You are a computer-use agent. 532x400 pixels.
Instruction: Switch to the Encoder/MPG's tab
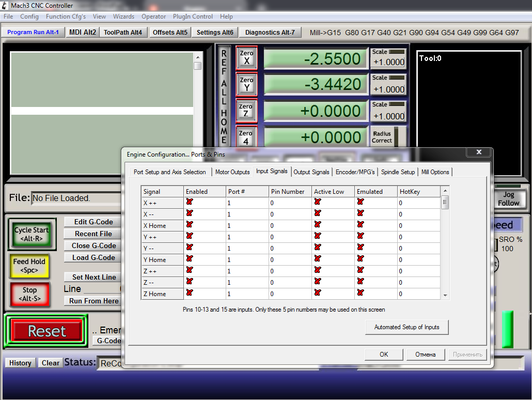pos(355,172)
